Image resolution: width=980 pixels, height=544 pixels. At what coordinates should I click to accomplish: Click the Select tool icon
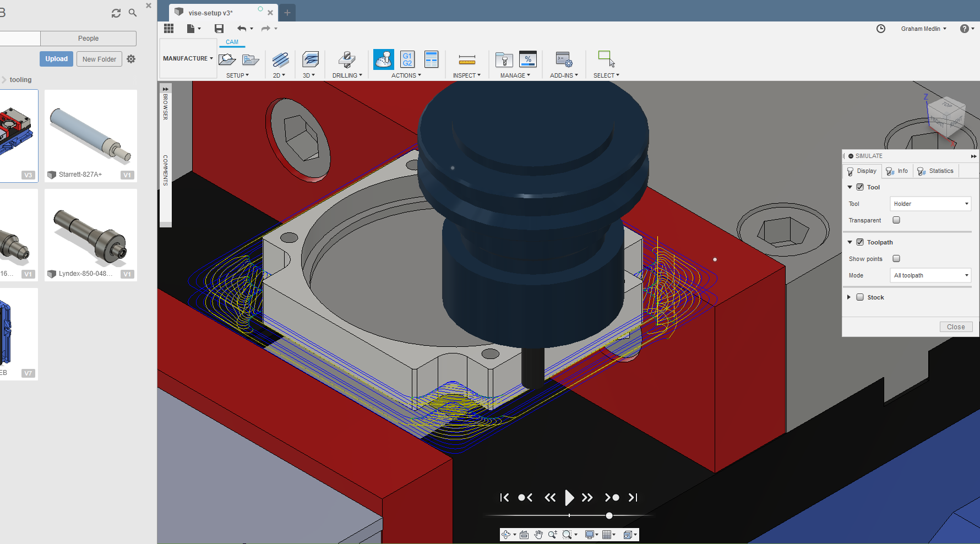click(x=606, y=59)
